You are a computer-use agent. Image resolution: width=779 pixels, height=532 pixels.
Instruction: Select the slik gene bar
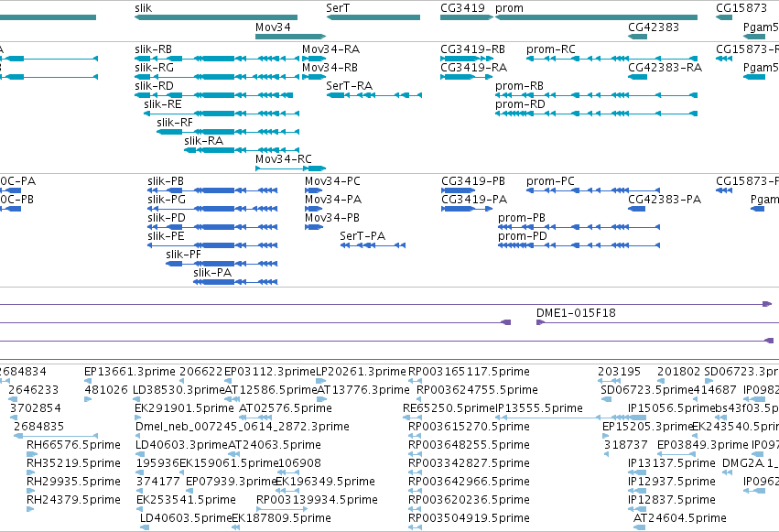[x=216, y=17]
